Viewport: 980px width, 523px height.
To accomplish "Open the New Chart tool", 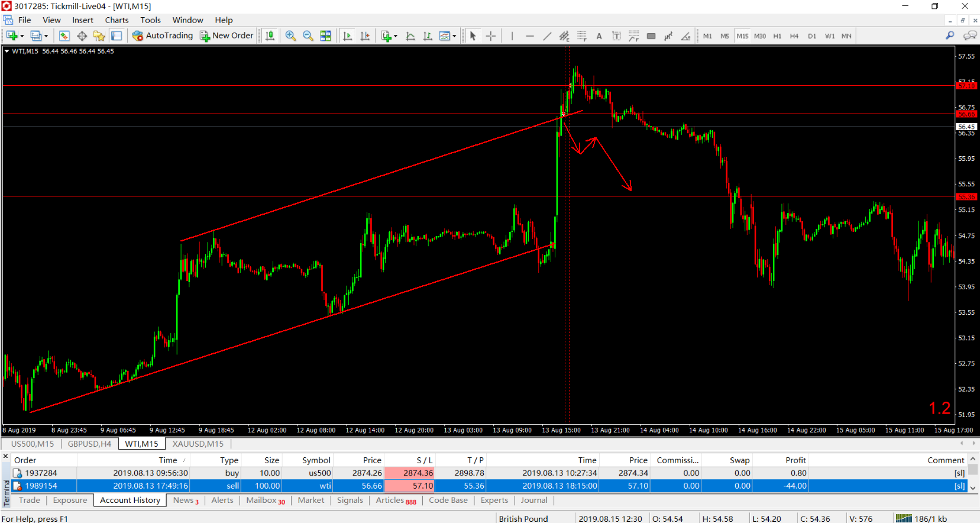I will pos(11,35).
